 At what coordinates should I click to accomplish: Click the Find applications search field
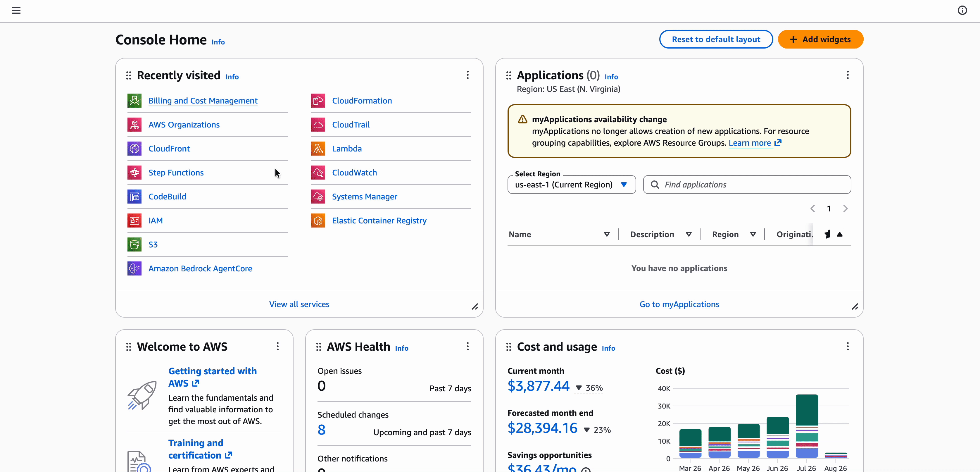[x=747, y=185]
